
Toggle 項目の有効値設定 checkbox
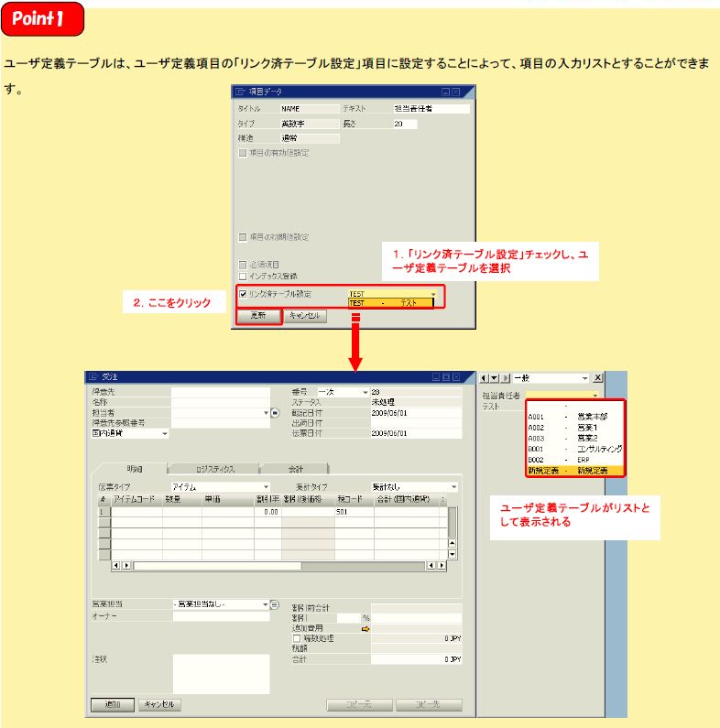pyautogui.click(x=243, y=153)
